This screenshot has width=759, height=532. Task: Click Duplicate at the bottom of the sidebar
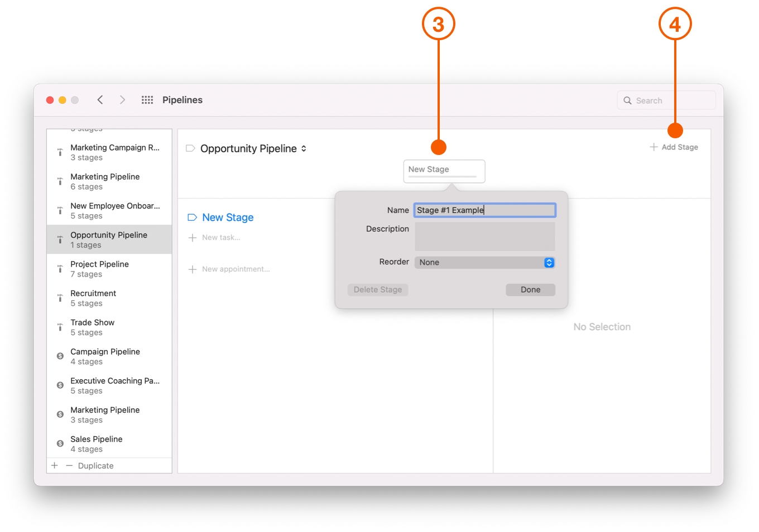coord(96,465)
